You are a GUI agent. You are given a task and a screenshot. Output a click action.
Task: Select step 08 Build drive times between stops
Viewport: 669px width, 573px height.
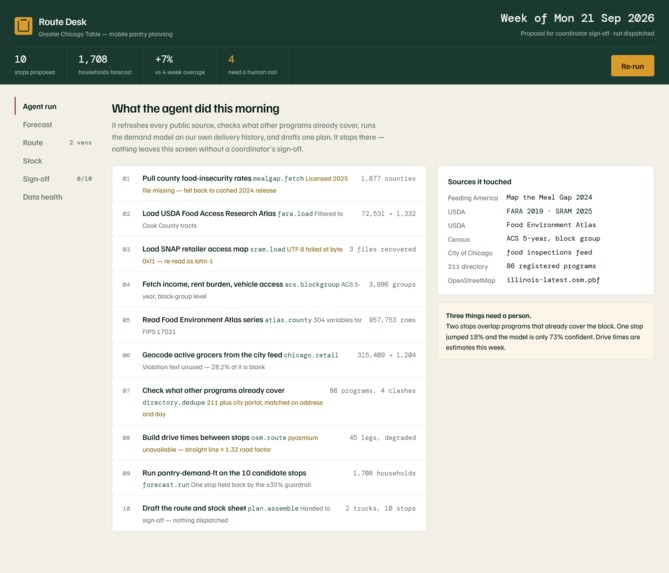point(269,443)
